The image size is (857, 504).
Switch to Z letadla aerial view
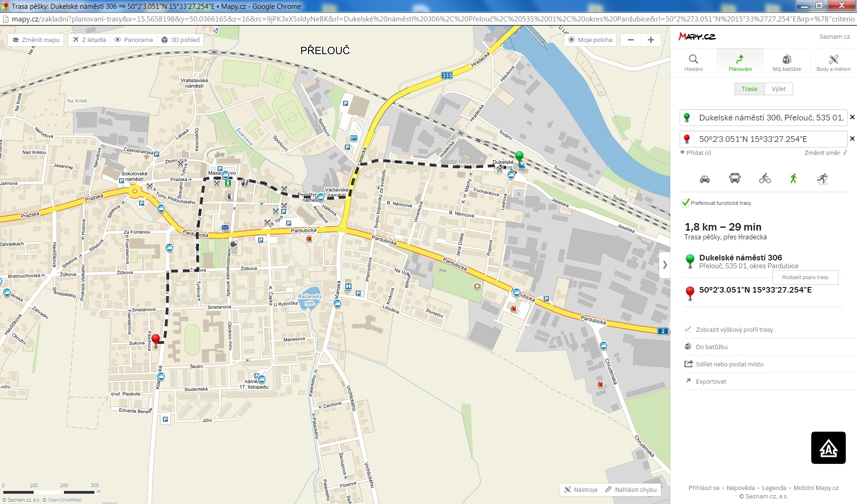click(89, 40)
